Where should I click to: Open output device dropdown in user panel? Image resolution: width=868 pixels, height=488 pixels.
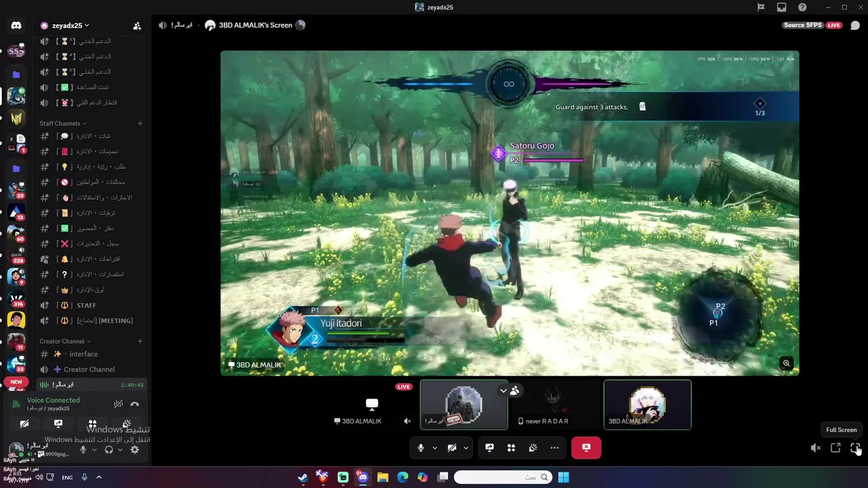[120, 449]
